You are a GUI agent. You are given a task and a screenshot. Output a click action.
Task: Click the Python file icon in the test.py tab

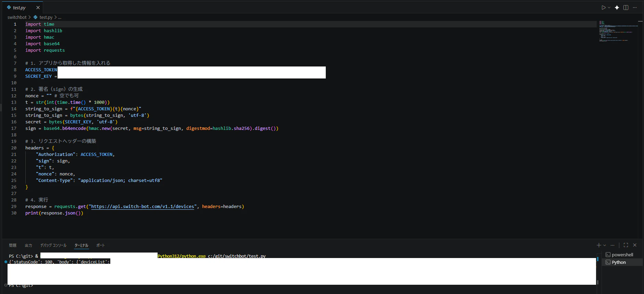[x=9, y=8]
